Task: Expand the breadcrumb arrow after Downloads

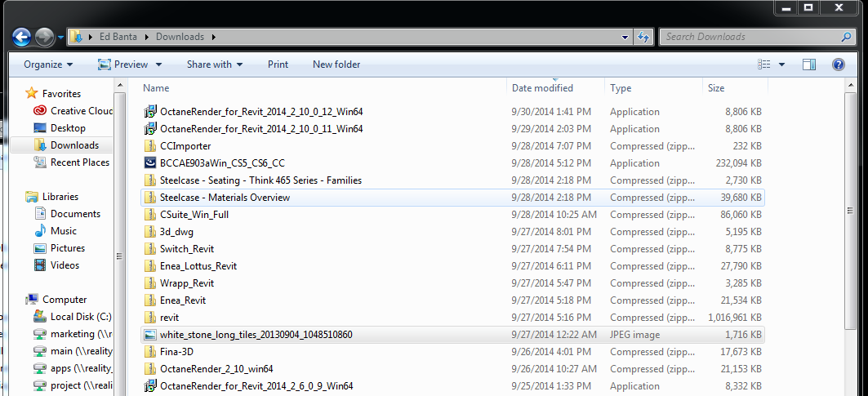Action: tap(213, 37)
